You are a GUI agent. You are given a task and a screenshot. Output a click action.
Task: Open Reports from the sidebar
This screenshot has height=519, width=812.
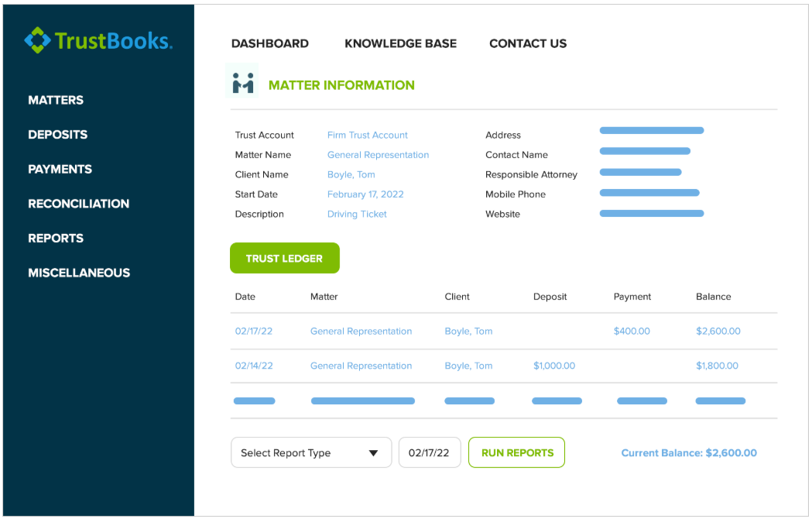coord(56,239)
